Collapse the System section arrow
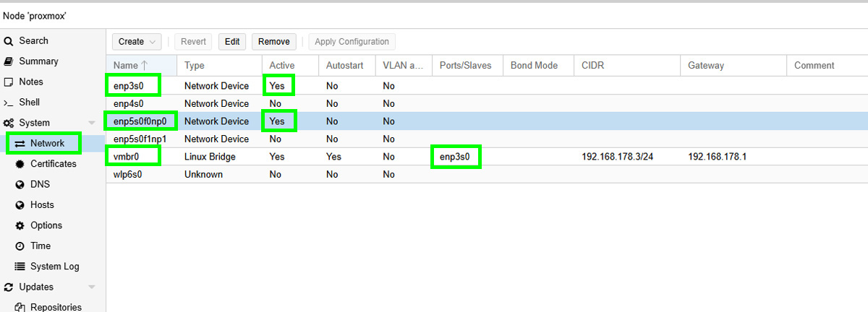 point(91,123)
